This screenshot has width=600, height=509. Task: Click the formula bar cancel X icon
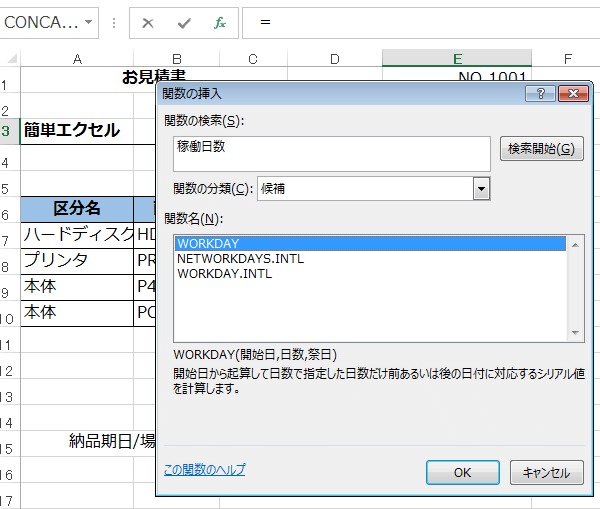[x=148, y=22]
